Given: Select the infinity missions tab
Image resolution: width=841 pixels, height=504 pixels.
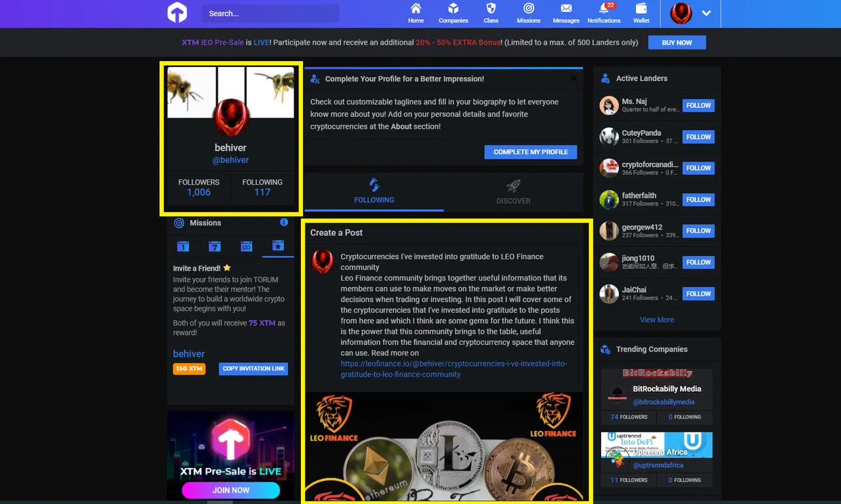Looking at the screenshot, I should (x=246, y=246).
